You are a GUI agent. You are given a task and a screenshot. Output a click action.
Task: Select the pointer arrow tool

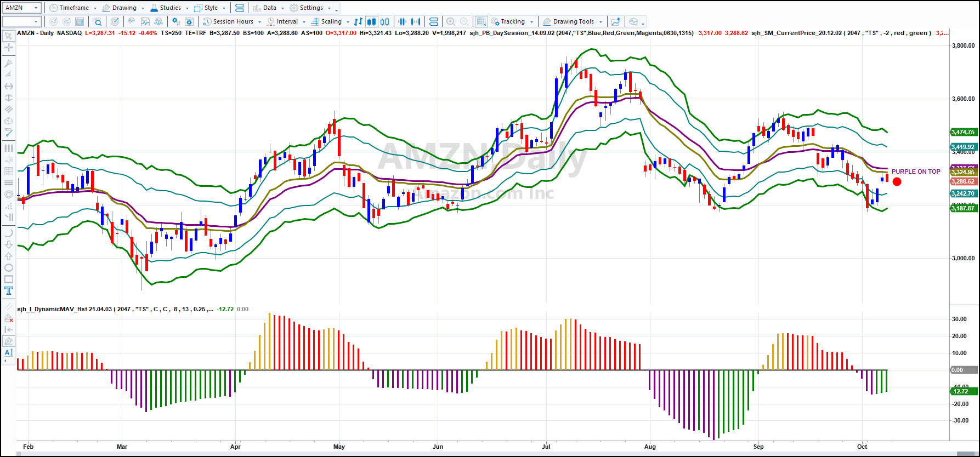(9, 36)
